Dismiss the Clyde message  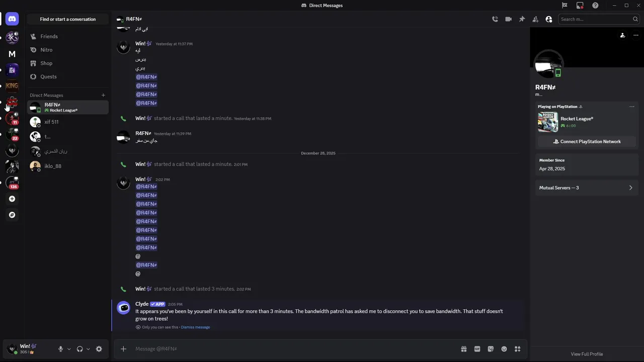195,327
